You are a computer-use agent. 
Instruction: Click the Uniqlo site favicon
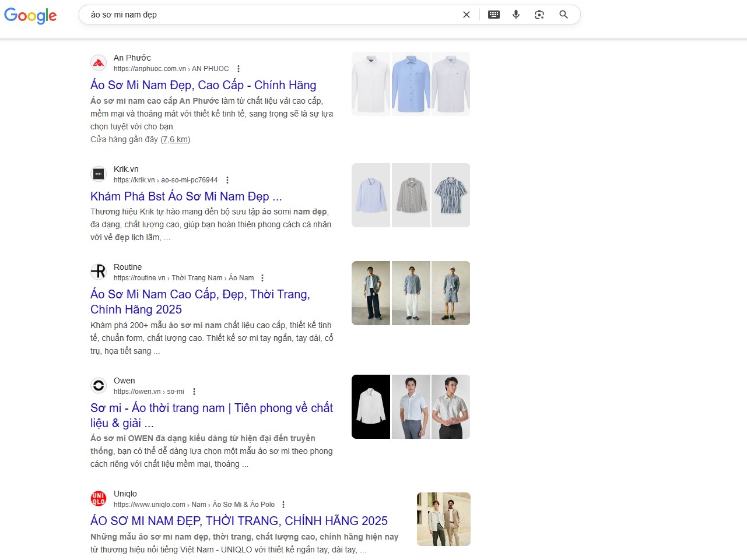click(x=99, y=499)
